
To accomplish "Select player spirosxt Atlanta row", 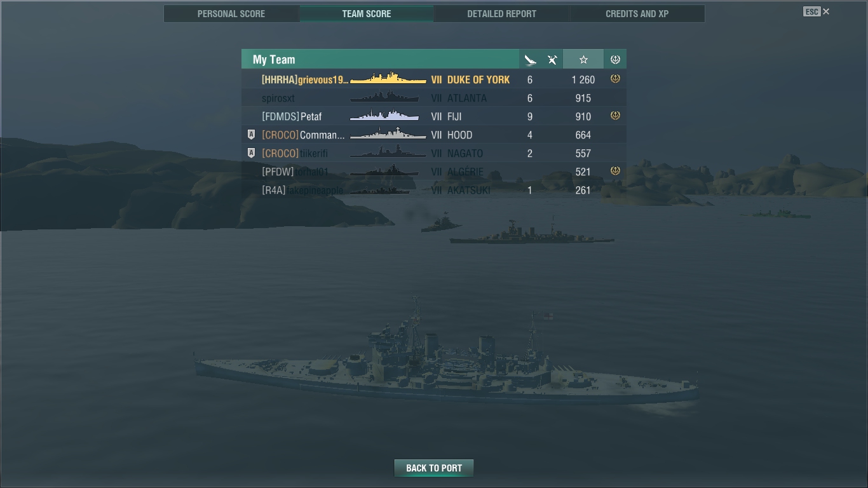I will point(434,98).
